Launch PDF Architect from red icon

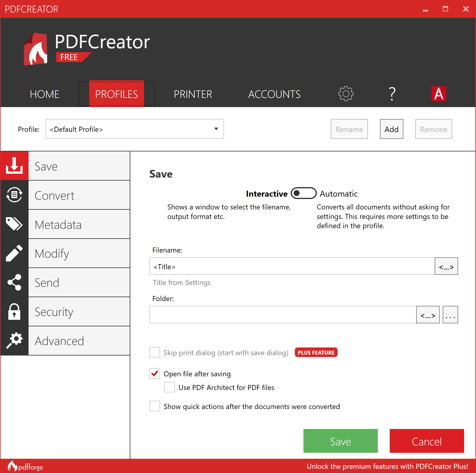pyautogui.click(x=439, y=94)
